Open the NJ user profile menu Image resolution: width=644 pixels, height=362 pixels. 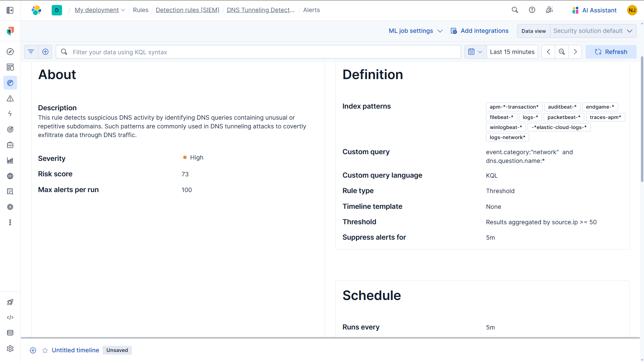coord(632,10)
